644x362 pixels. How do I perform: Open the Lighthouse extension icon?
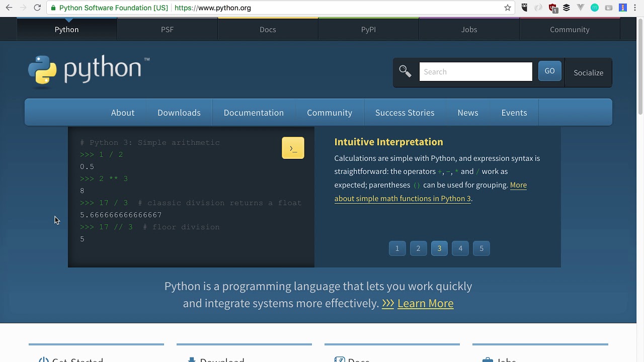click(623, 8)
